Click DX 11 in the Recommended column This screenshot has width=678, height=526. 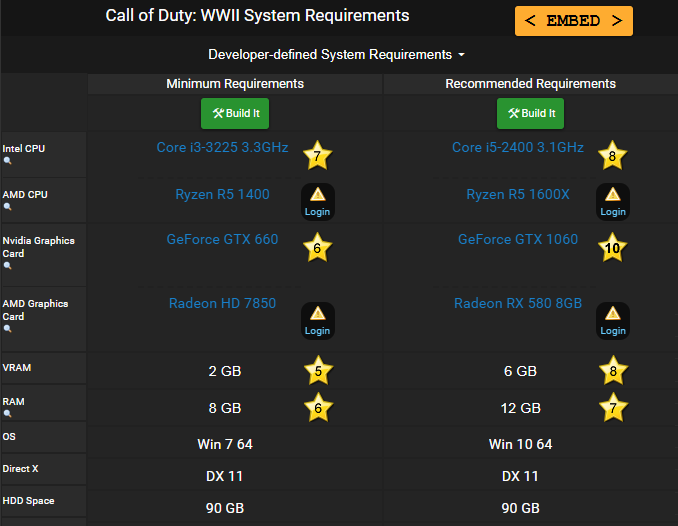520,476
